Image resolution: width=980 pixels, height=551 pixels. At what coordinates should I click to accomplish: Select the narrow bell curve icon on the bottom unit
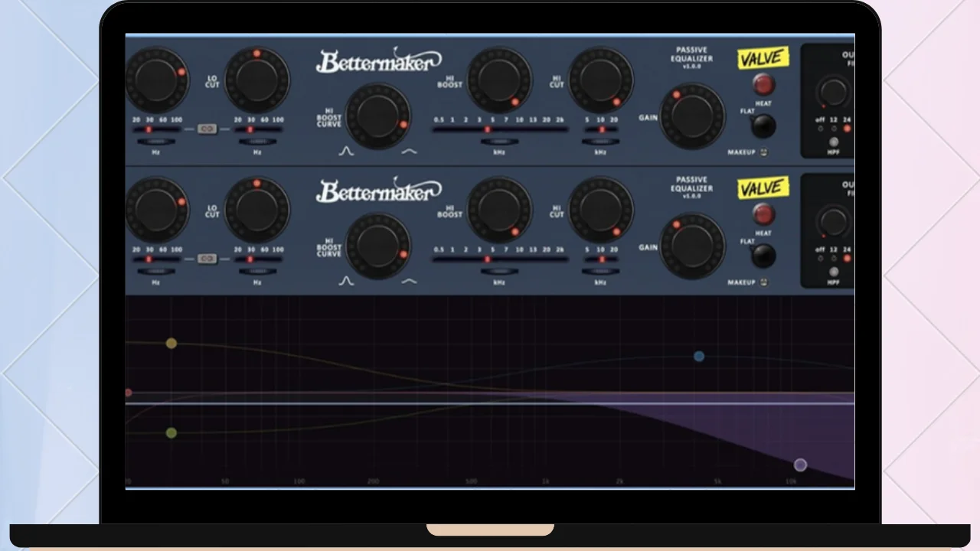coord(346,281)
